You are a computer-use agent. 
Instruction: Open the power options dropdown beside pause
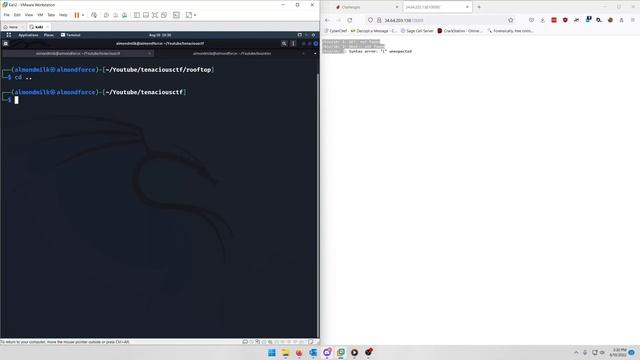coord(83,15)
